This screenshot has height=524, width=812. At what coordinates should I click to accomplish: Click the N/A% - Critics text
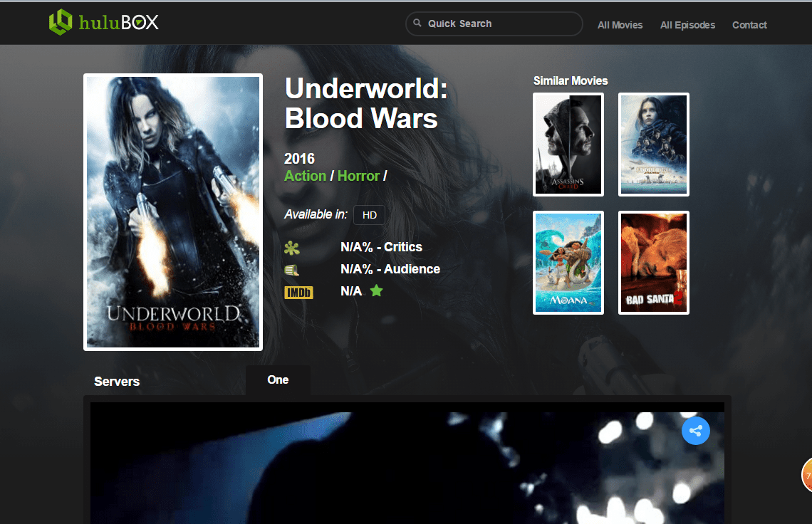pos(381,248)
